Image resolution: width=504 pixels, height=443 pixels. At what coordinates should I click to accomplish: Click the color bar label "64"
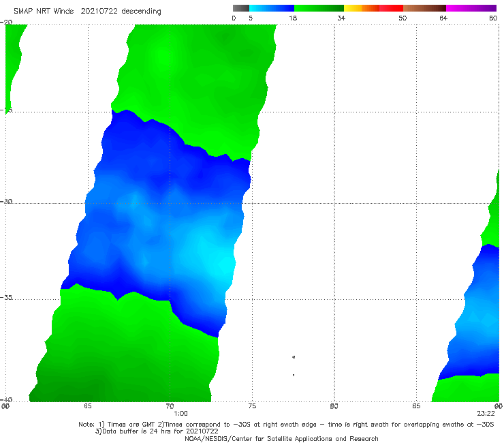coord(443,18)
